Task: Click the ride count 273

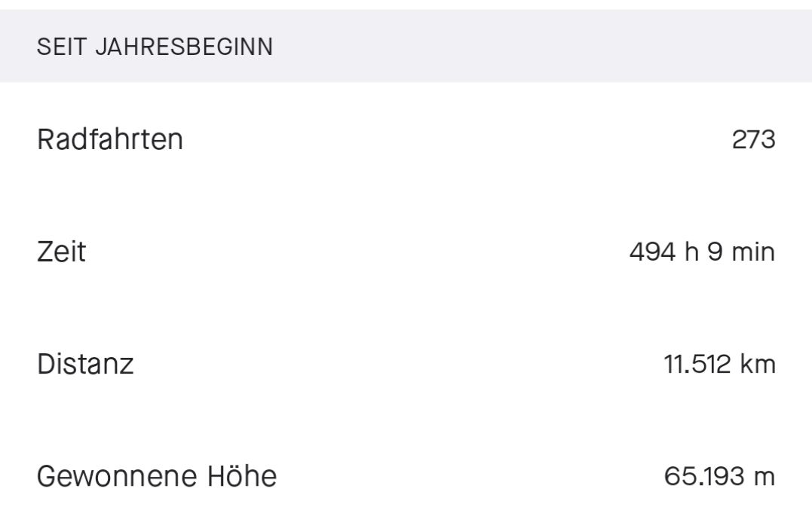Action: 753,140
